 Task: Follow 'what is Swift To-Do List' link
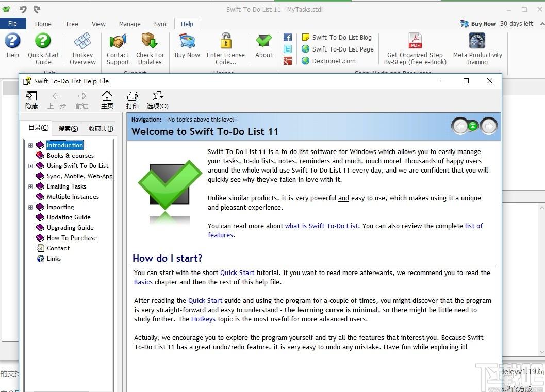322,226
